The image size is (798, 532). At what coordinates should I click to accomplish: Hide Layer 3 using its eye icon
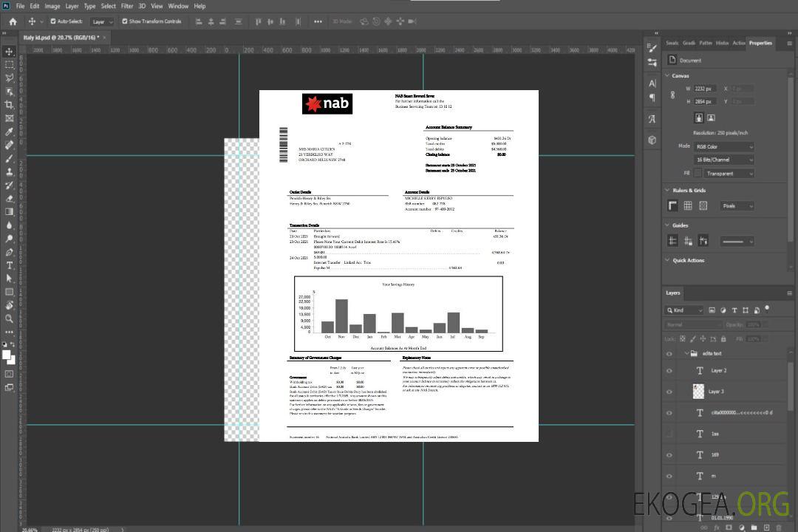point(669,392)
